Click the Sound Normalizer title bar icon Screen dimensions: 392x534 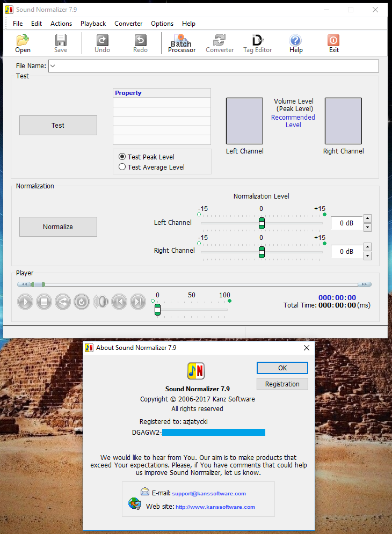[9, 10]
